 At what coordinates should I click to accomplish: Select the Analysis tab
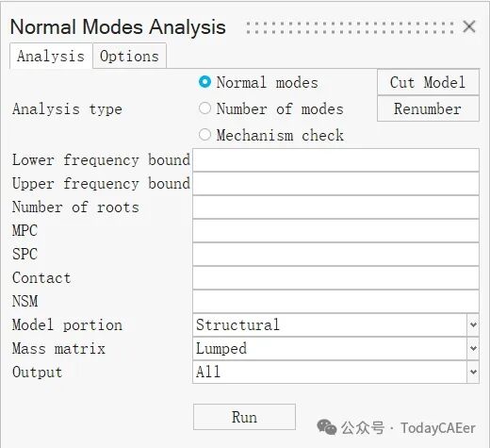[51, 56]
